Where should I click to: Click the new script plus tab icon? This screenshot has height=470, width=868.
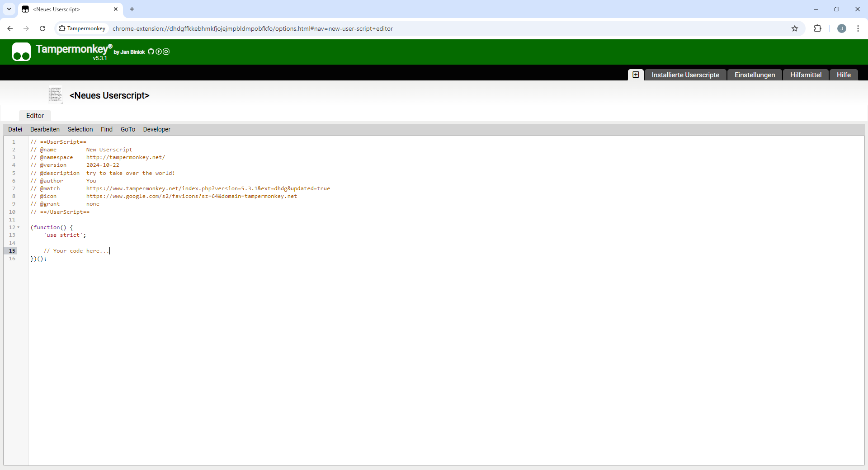pyautogui.click(x=636, y=75)
